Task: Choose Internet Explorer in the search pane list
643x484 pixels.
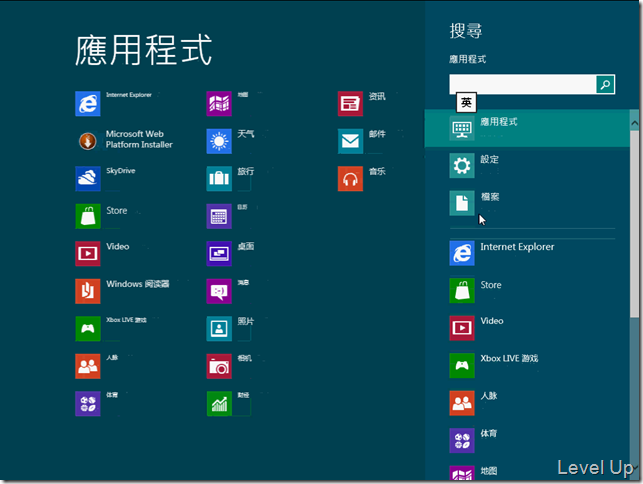Action: coord(527,253)
